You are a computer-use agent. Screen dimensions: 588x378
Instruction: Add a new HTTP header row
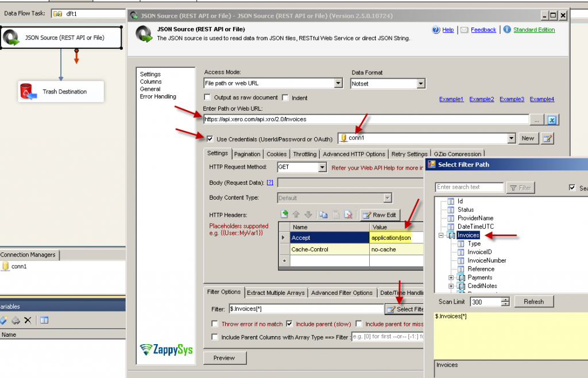point(284,214)
